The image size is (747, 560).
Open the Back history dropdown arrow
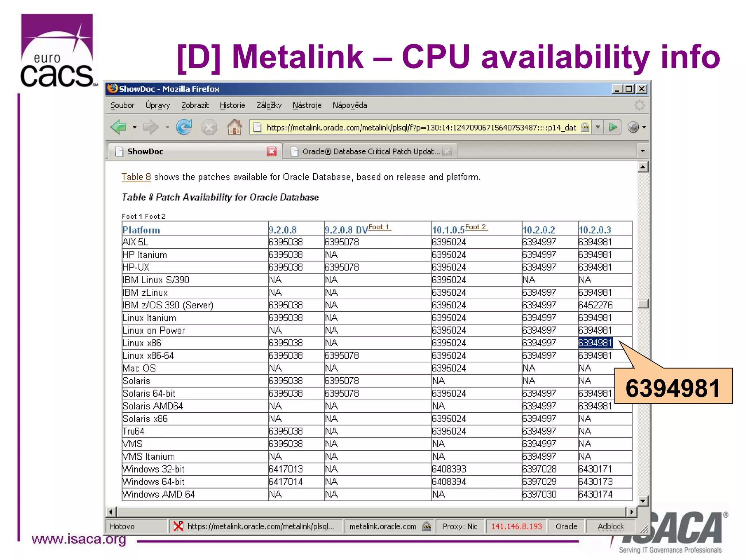point(135,127)
